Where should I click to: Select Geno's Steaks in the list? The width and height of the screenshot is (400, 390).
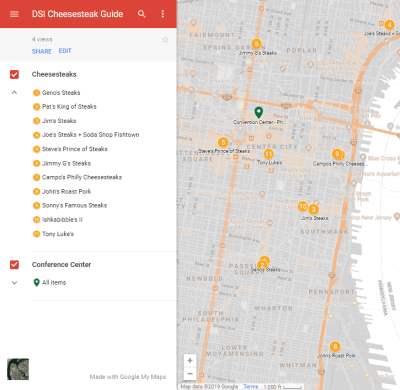pyautogui.click(x=57, y=93)
